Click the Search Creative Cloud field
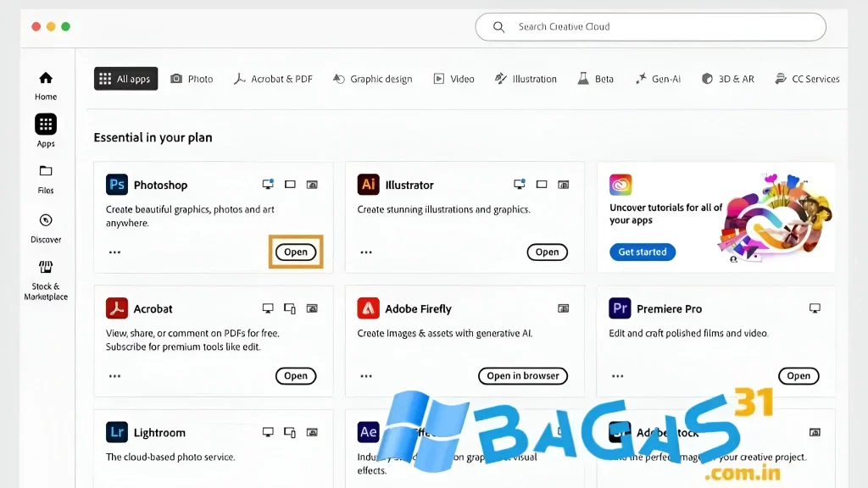This screenshot has width=868, height=488. [650, 26]
